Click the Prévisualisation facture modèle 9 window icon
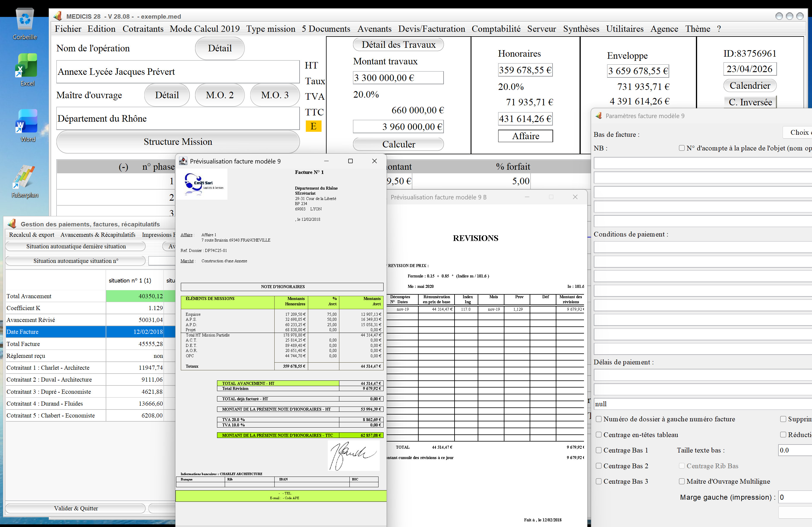This screenshot has width=812, height=527. coord(183,161)
